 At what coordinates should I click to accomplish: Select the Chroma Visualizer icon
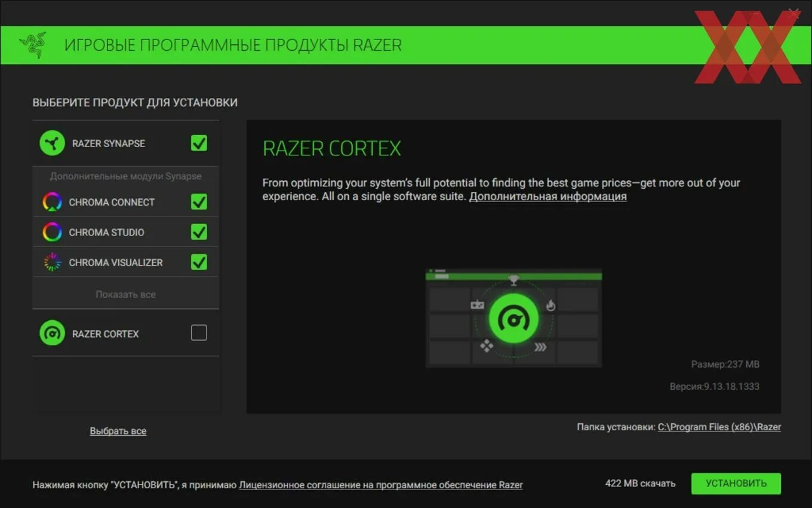pyautogui.click(x=52, y=262)
